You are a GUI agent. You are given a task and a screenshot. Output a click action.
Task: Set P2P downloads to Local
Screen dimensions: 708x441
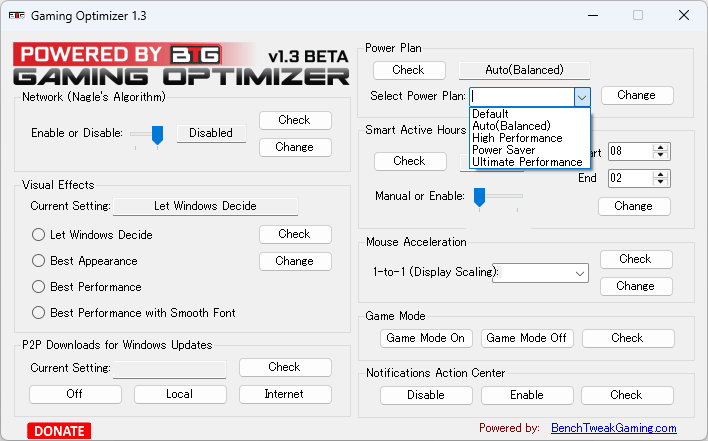coord(180,394)
